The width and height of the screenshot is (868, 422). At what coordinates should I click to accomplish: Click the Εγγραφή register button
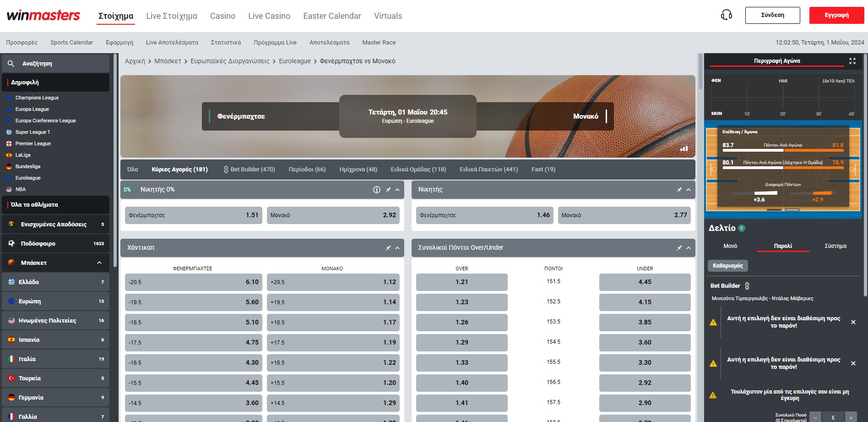pos(836,15)
